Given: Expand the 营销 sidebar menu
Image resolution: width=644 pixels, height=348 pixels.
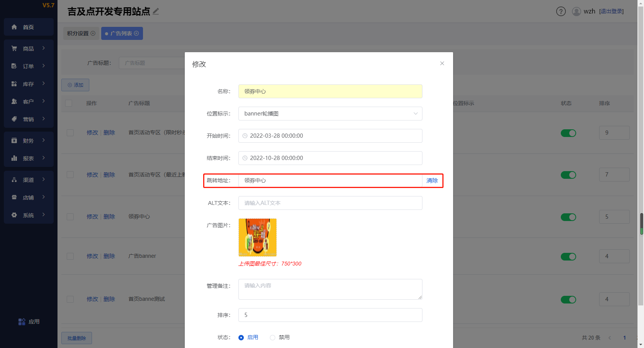Looking at the screenshot, I should pos(29,119).
